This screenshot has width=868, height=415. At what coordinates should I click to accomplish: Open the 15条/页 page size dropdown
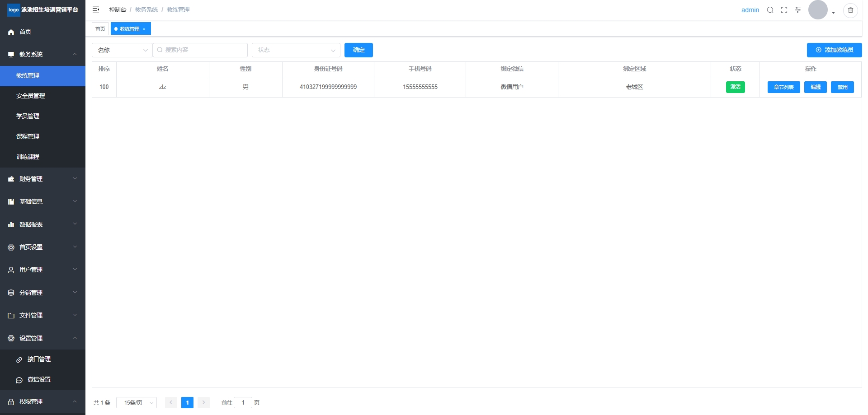tap(137, 402)
